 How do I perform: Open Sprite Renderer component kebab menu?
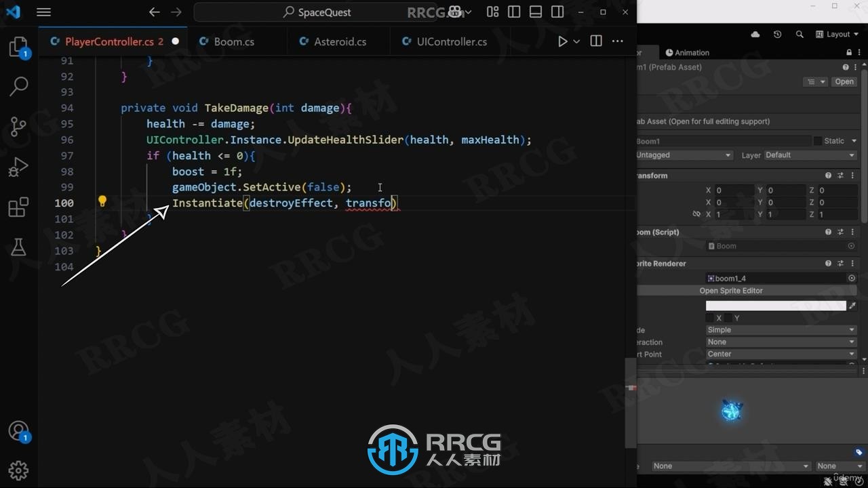point(852,263)
